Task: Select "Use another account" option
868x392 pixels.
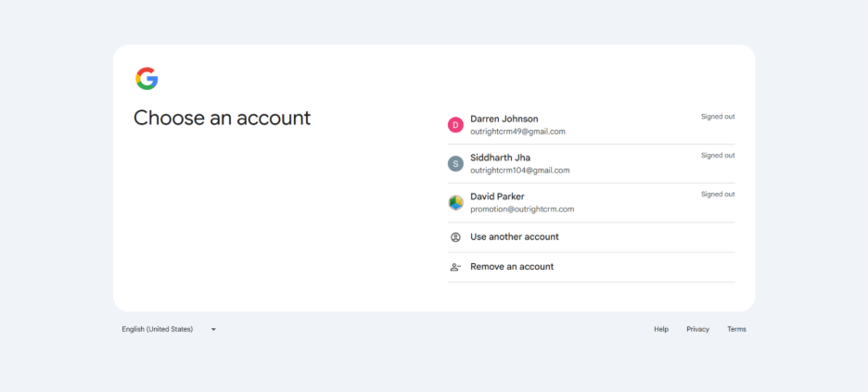Action: (515, 237)
